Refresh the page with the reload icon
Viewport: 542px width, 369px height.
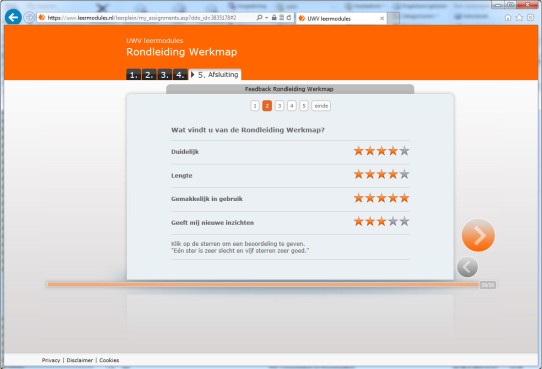pyautogui.click(x=289, y=18)
